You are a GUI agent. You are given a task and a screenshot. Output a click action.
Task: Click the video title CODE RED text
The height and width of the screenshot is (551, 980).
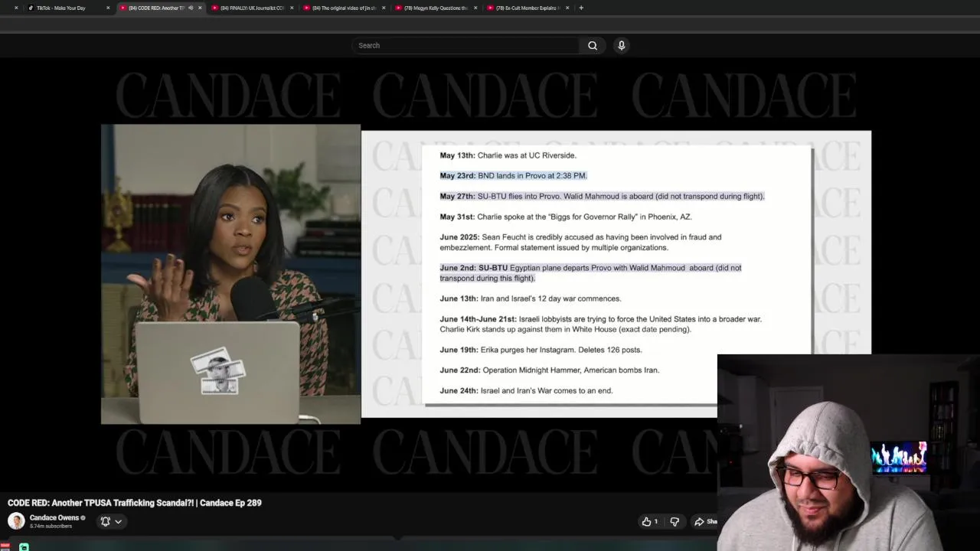click(135, 503)
